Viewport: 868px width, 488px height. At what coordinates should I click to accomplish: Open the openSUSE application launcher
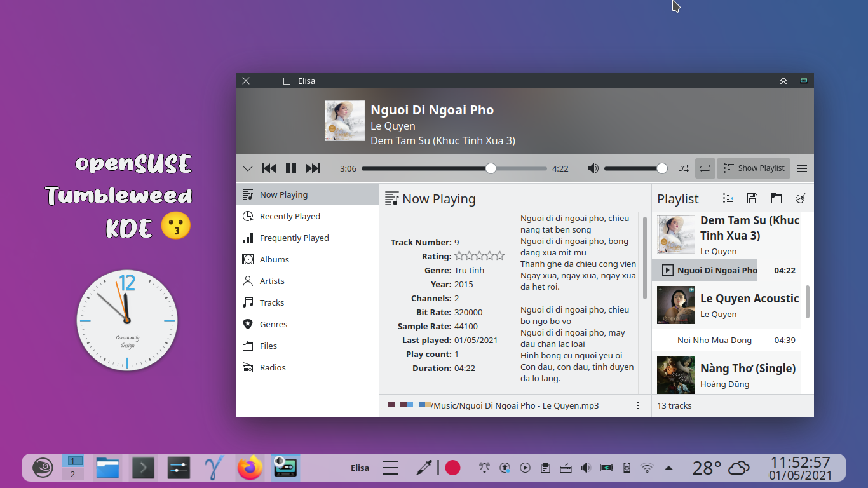pos(43,468)
